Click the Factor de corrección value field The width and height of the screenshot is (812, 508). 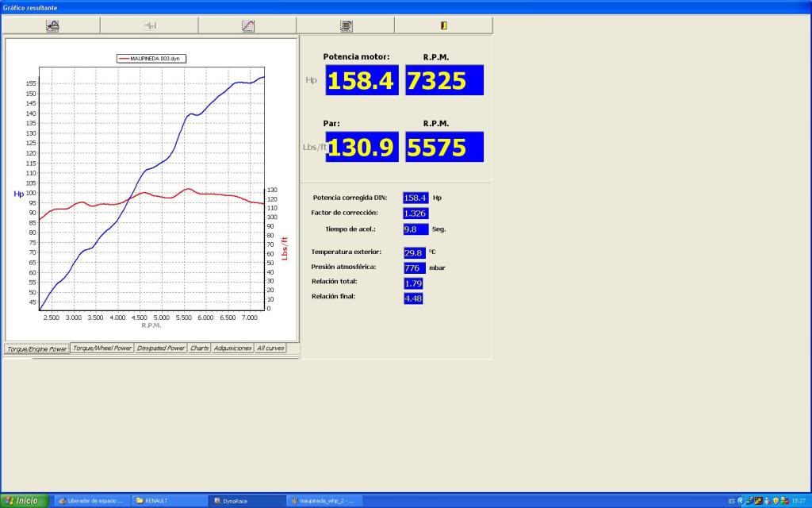[x=415, y=214]
